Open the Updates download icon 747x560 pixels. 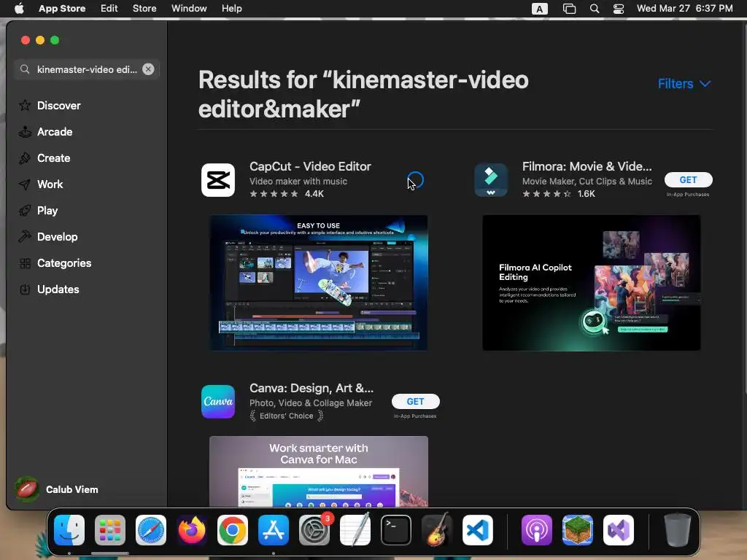tap(25, 289)
